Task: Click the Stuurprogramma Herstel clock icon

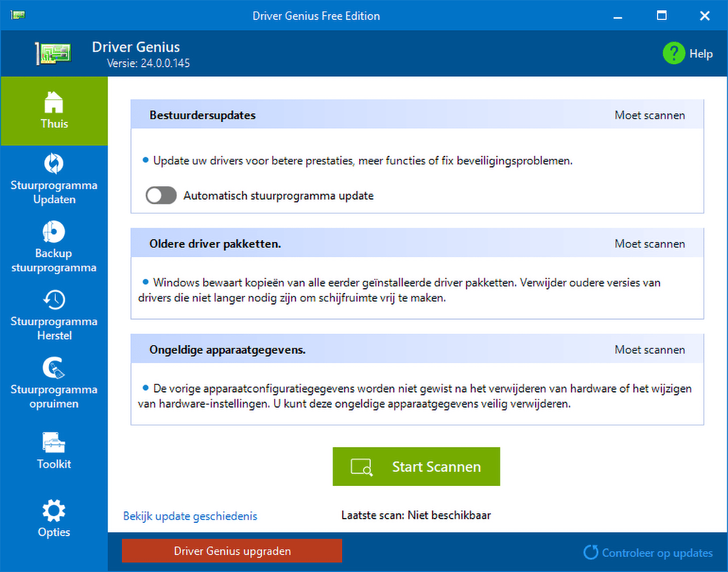Action: [x=54, y=300]
